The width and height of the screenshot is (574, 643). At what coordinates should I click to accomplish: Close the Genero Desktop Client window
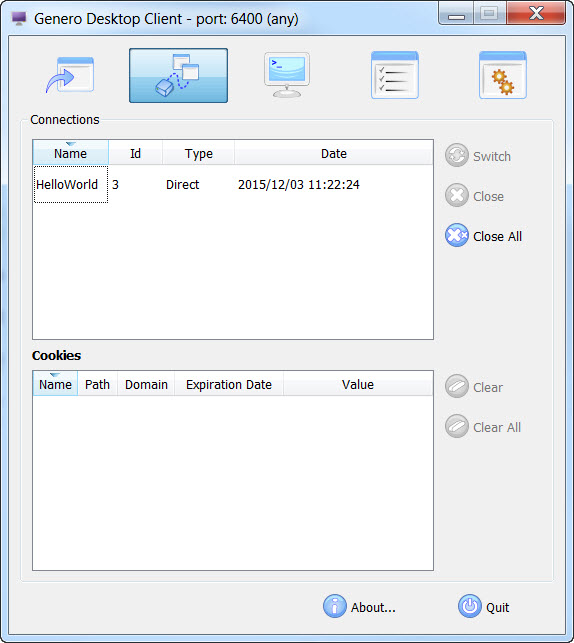coord(536,13)
